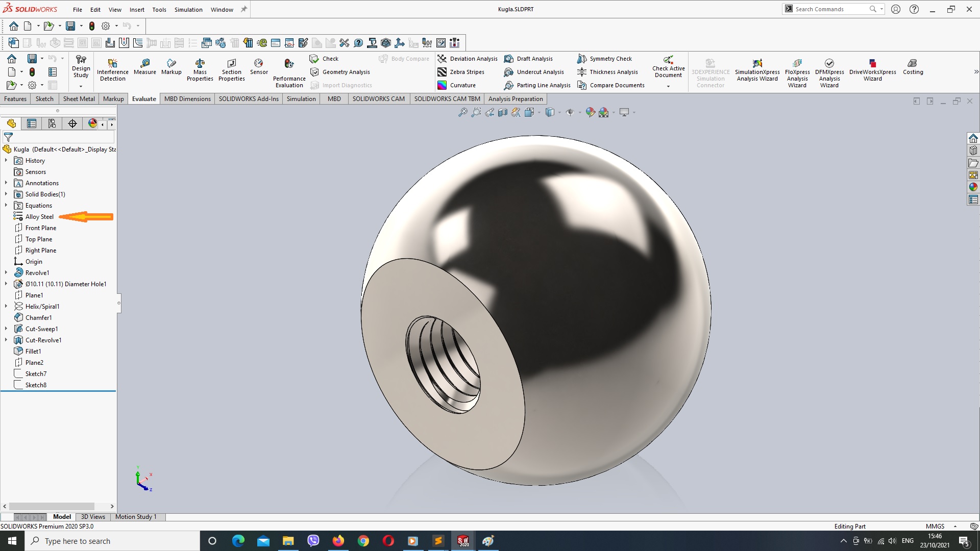The image size is (980, 551).
Task: Click the Check button in Evaluate toolbar
Action: click(x=330, y=59)
